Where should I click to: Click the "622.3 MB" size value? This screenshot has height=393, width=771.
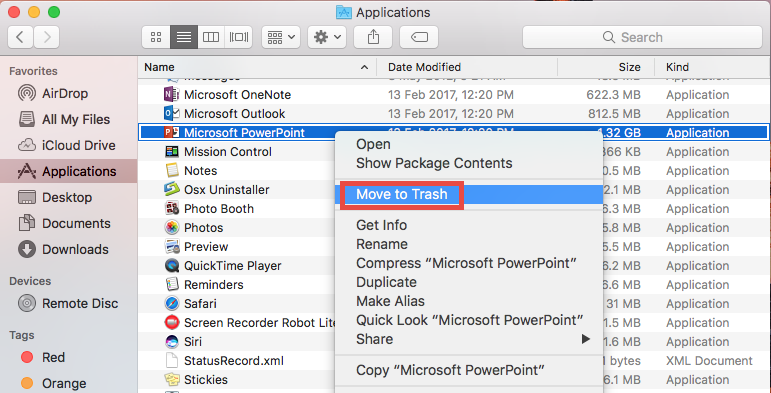click(x=614, y=94)
